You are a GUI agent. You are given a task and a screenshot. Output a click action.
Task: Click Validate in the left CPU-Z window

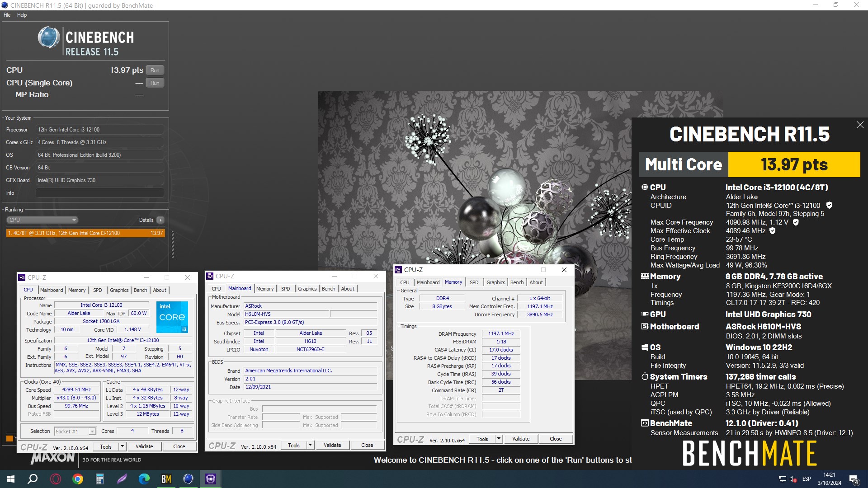pos(144,446)
